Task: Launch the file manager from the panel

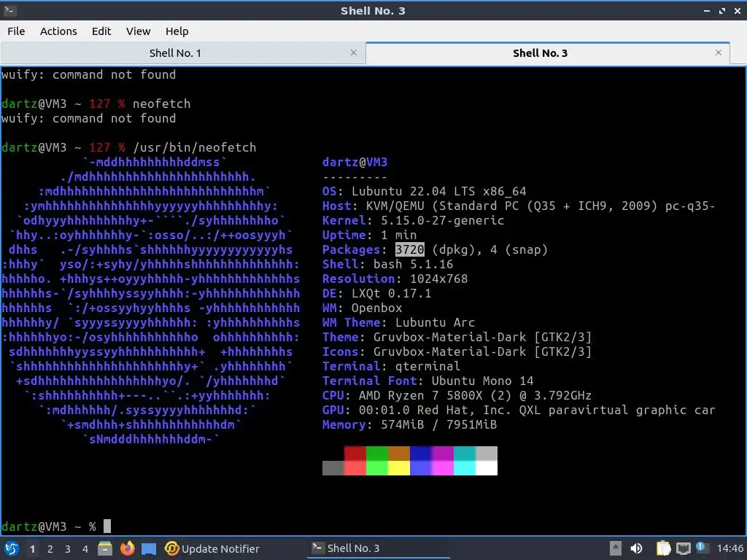Action: [x=105, y=548]
